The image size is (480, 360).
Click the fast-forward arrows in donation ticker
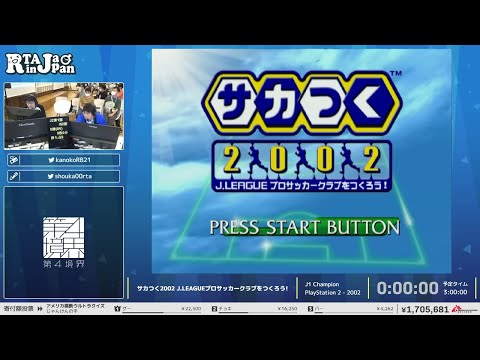[x=40, y=309]
